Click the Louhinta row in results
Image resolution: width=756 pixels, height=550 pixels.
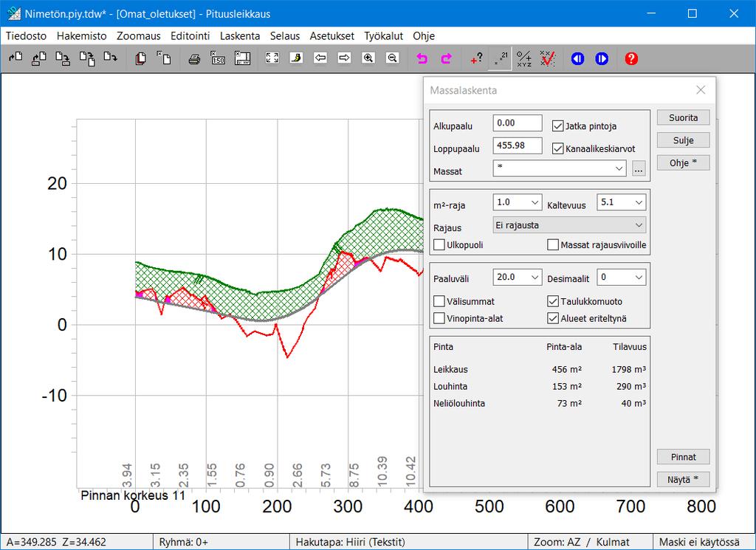click(x=540, y=387)
